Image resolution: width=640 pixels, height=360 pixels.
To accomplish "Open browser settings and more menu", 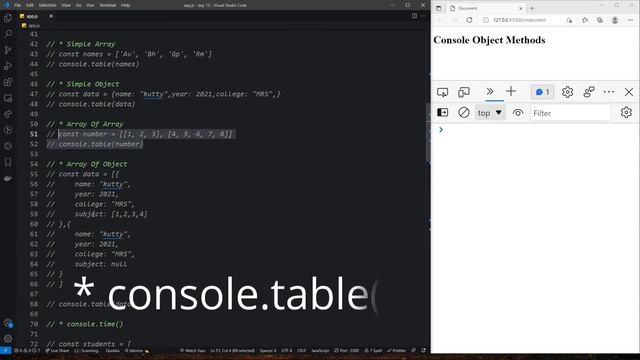I will point(631,20).
